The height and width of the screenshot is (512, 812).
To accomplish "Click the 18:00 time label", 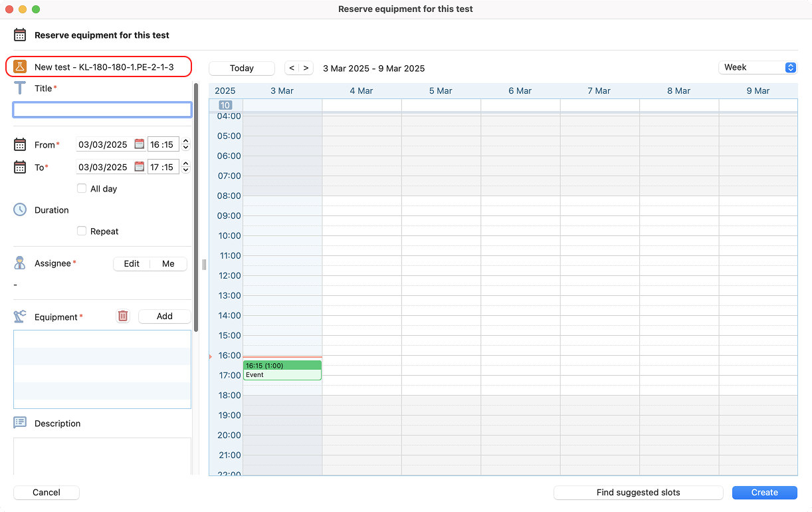I will click(229, 395).
